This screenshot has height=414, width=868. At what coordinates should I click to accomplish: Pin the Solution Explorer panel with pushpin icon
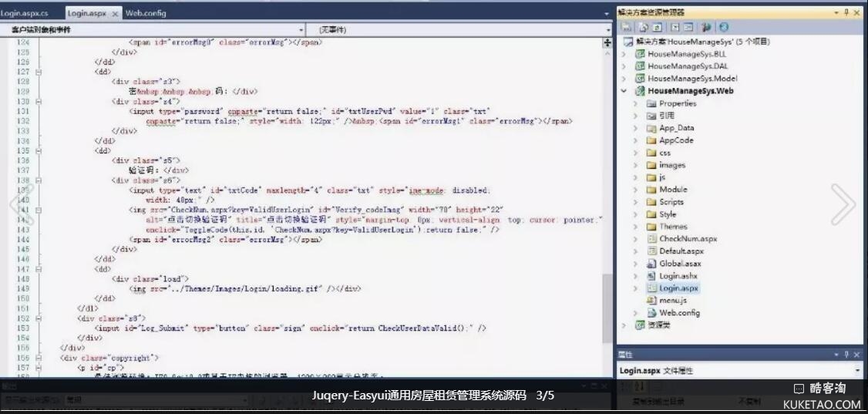[846, 12]
